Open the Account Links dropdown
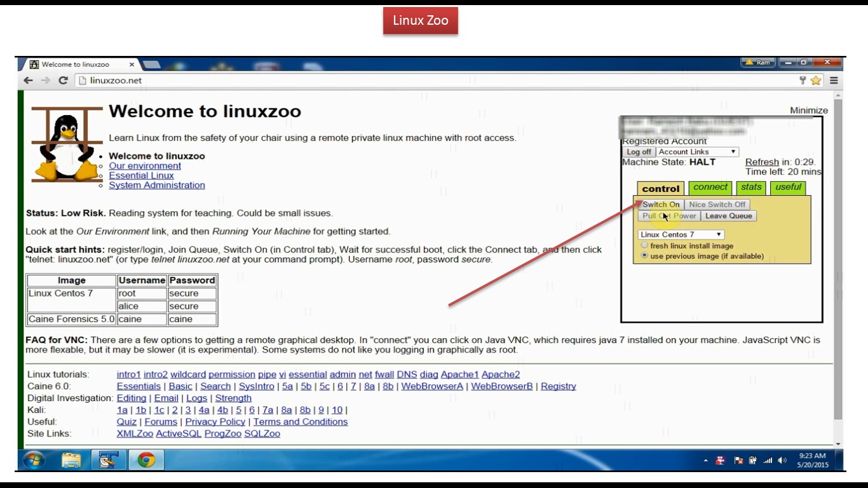This screenshot has height=488, width=868. click(x=697, y=152)
